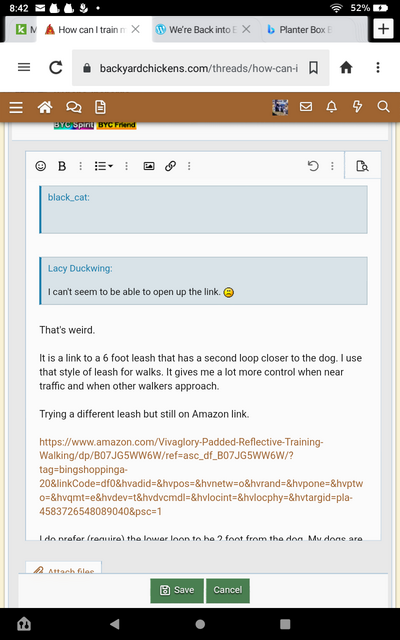View alerts via bell icon
This screenshot has width=400, height=640.
pos(331,107)
